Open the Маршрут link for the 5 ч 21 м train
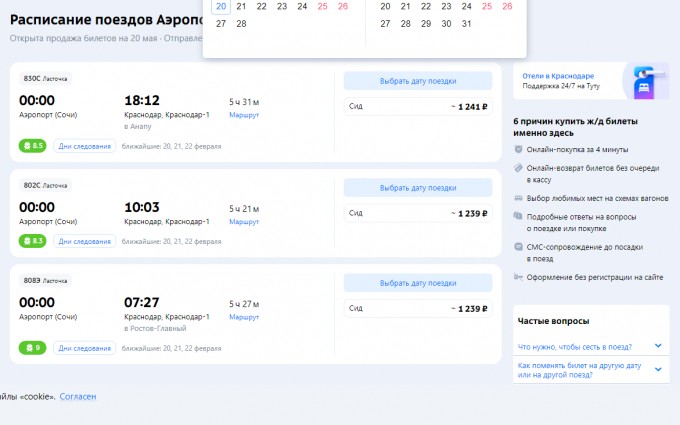 [x=243, y=221]
